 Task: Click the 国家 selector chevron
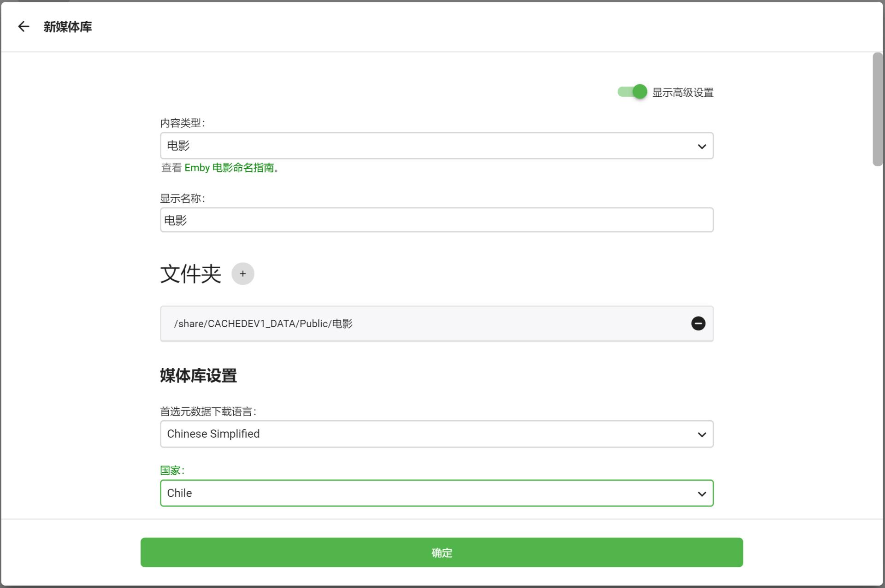click(702, 493)
